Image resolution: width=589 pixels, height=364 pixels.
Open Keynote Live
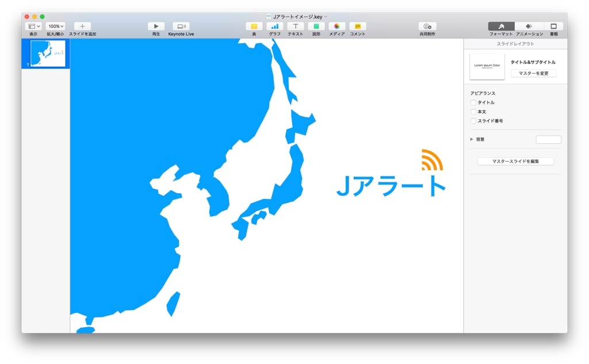(181, 26)
